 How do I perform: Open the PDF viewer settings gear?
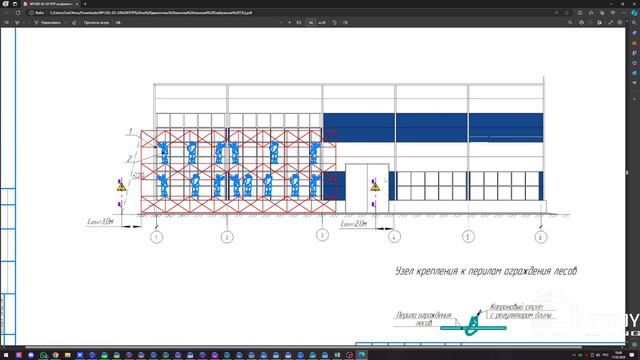coord(620,22)
